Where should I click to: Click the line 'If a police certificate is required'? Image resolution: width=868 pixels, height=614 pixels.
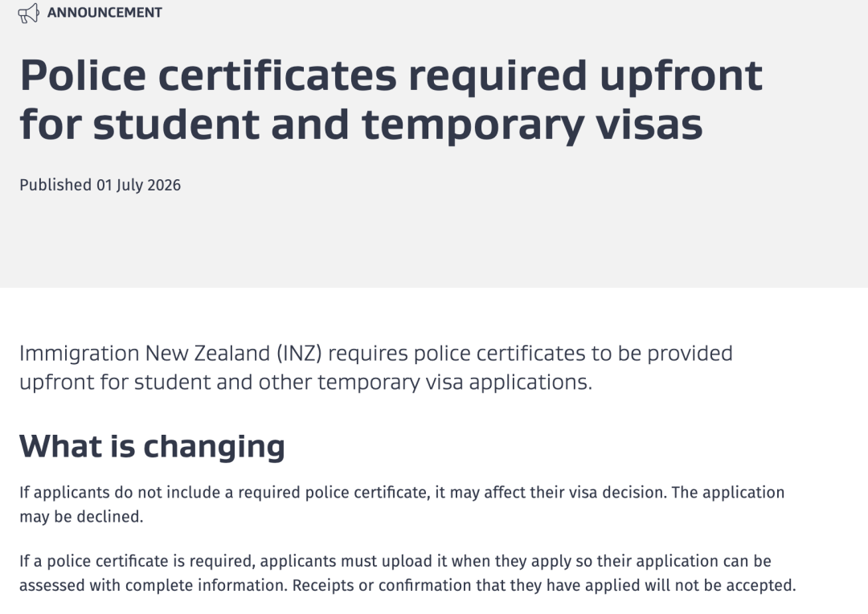395,561
